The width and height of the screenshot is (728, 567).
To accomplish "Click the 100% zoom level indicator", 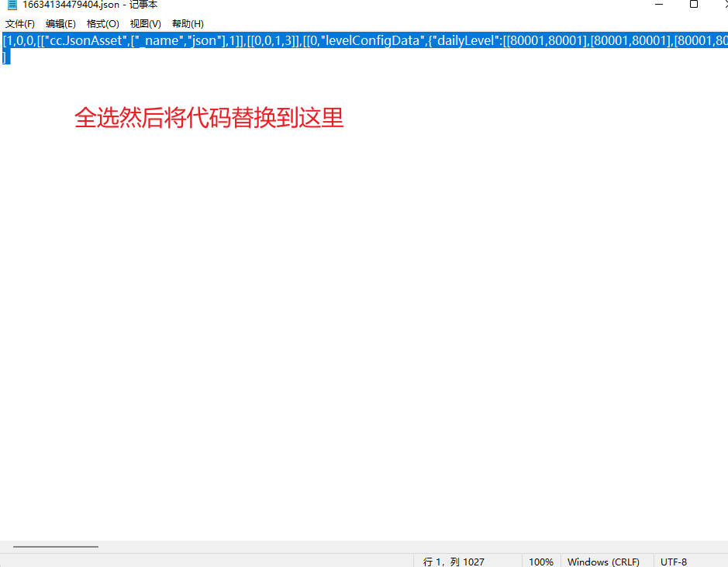I will pyautogui.click(x=541, y=562).
